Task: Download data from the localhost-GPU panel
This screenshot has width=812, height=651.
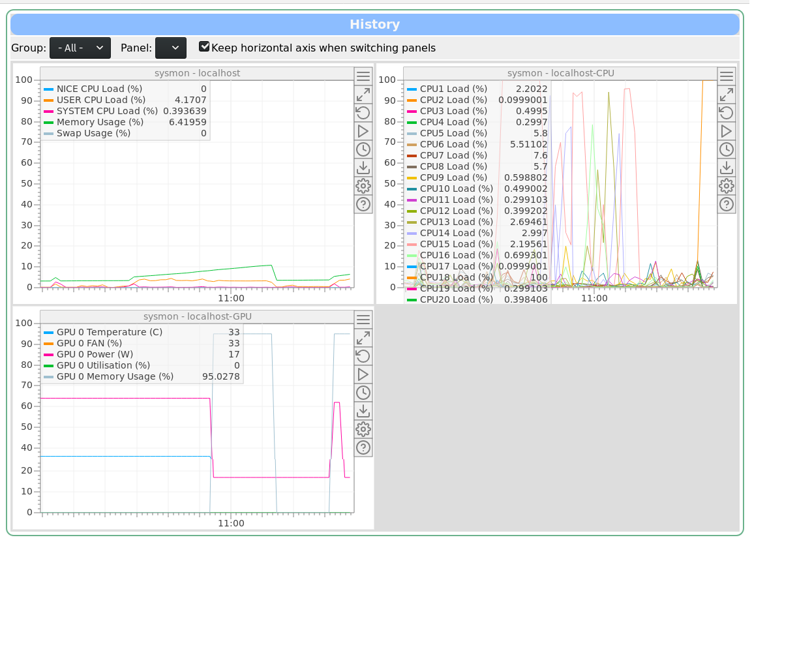Action: click(363, 411)
